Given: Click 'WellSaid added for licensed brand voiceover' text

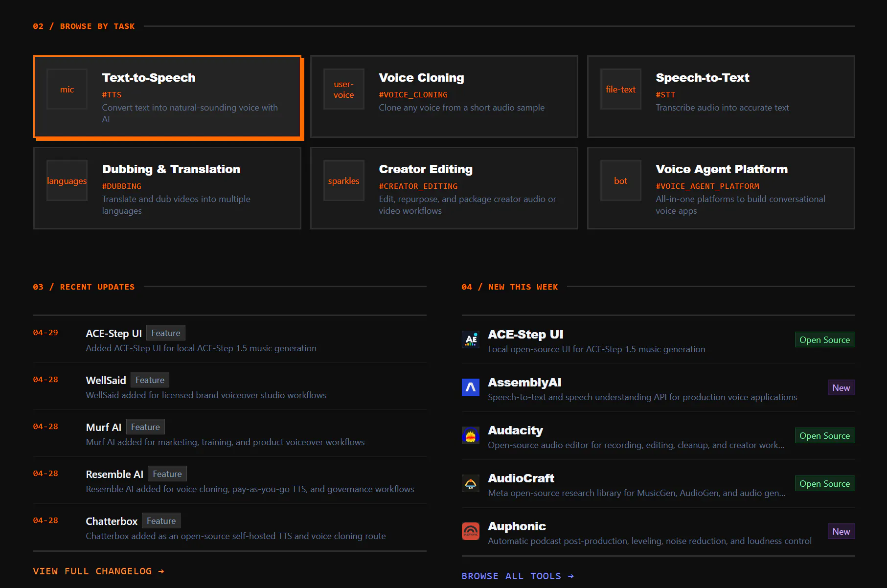Looking at the screenshot, I should tap(206, 395).
